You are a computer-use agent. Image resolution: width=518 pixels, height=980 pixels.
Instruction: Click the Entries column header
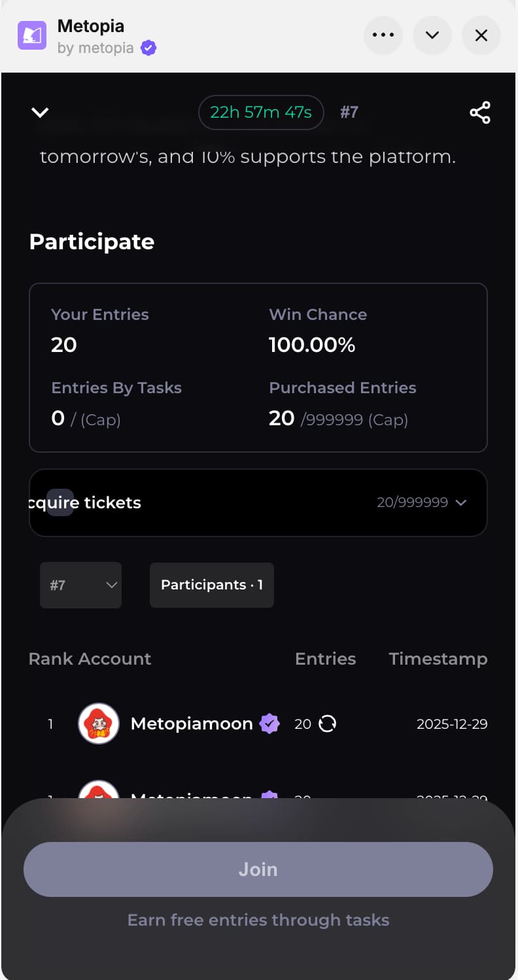click(x=325, y=659)
